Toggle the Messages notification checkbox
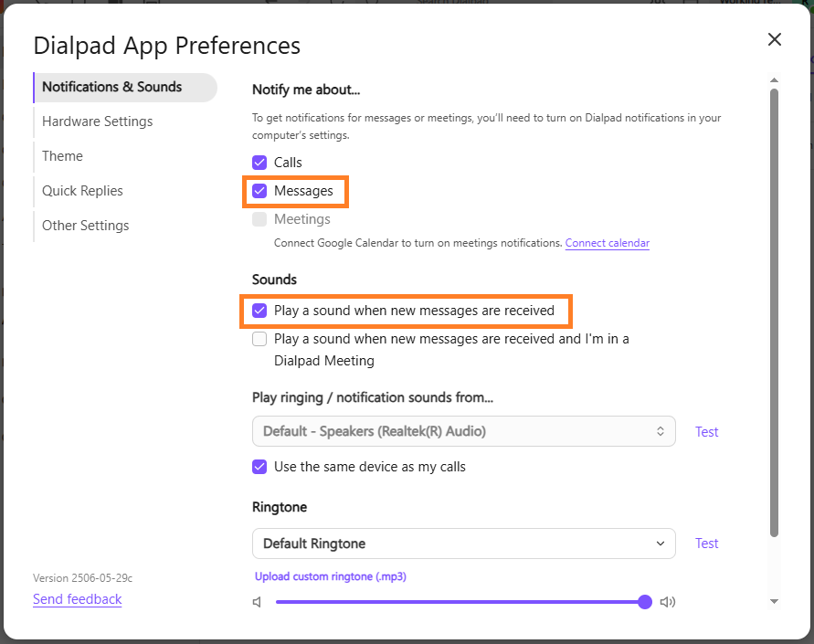This screenshot has height=644, width=814. click(x=259, y=191)
